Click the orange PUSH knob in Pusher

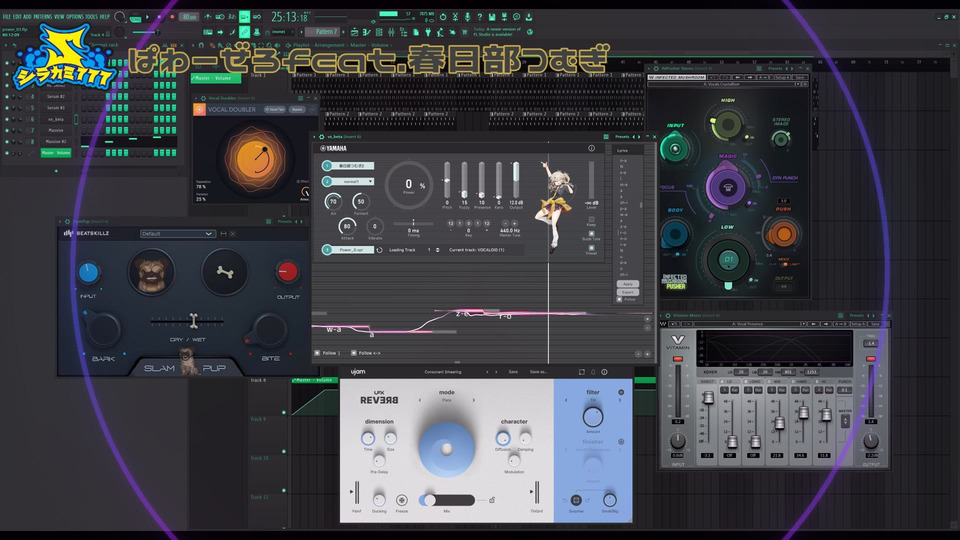pos(782,233)
